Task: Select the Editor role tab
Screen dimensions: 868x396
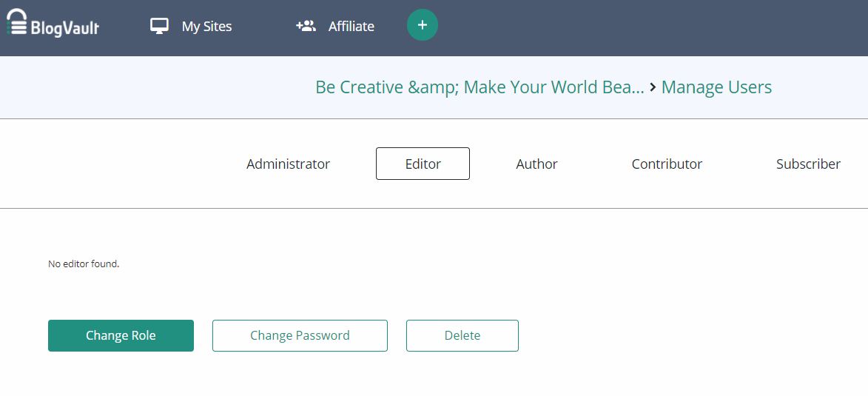Action: 423,164
